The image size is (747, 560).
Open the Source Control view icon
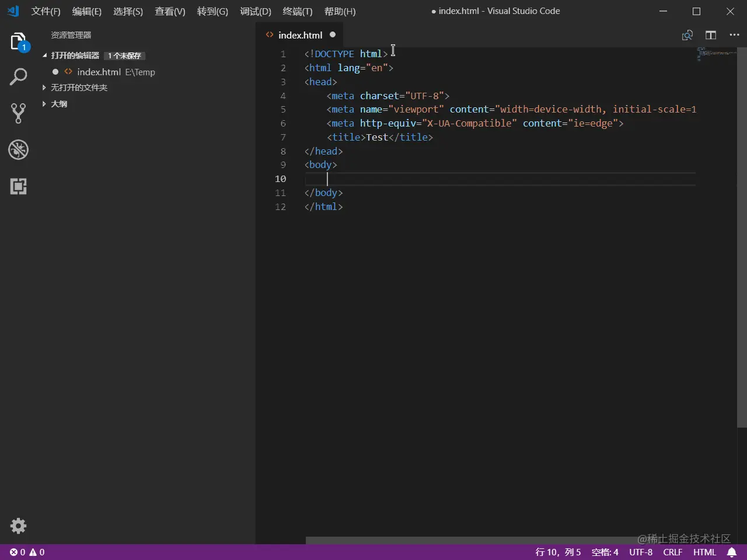tap(19, 113)
